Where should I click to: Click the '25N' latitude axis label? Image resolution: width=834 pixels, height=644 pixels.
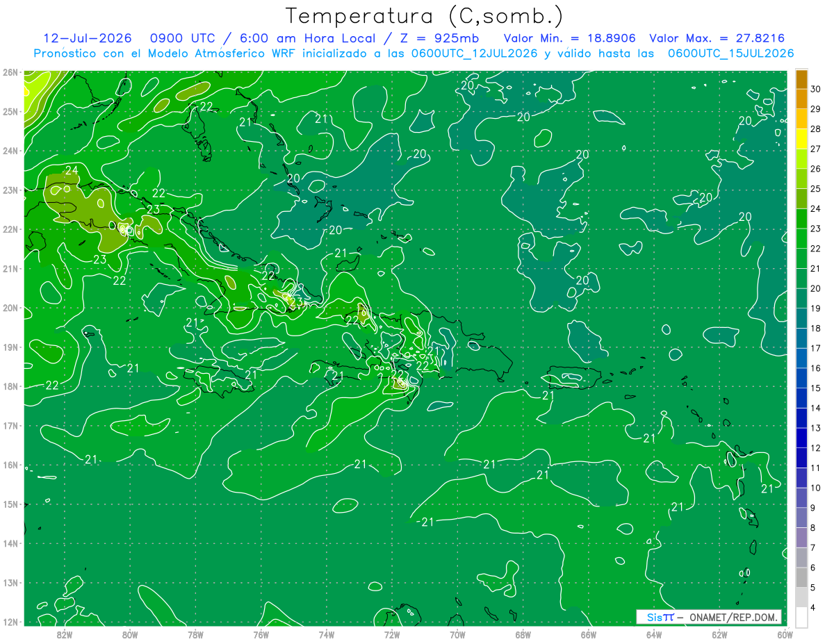pos(10,111)
